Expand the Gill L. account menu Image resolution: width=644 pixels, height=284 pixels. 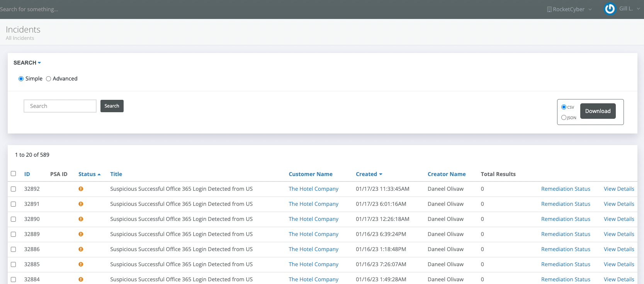(x=638, y=9)
